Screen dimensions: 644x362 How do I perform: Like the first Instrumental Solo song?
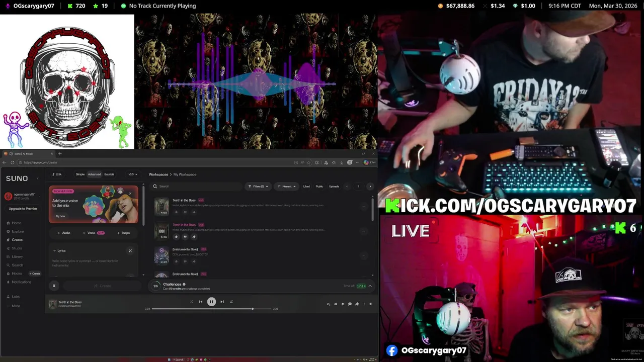click(x=176, y=261)
